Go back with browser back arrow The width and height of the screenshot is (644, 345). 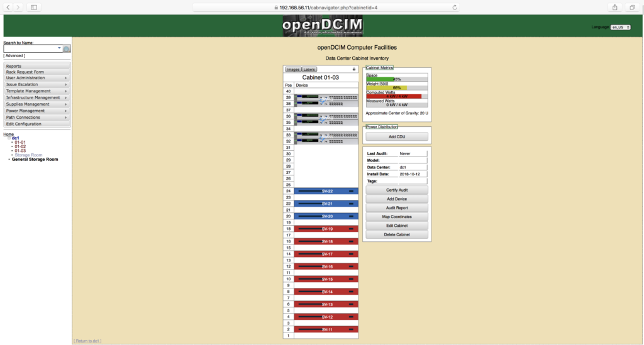[8, 7]
